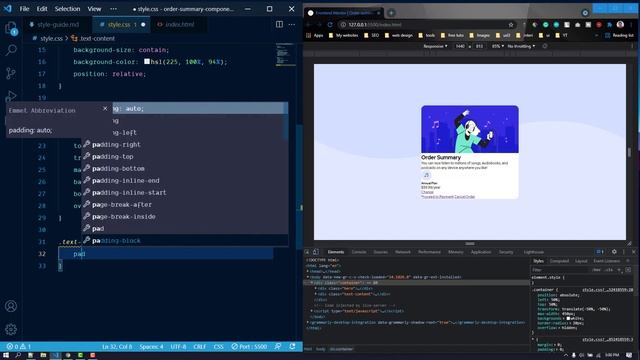Open the feedback icon in status bar
Image resolution: width=640 pixels, height=360 pixels.
[x=278, y=347]
